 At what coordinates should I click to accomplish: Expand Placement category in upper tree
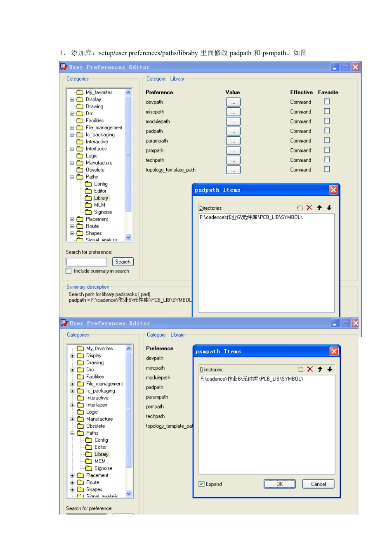click(72, 219)
